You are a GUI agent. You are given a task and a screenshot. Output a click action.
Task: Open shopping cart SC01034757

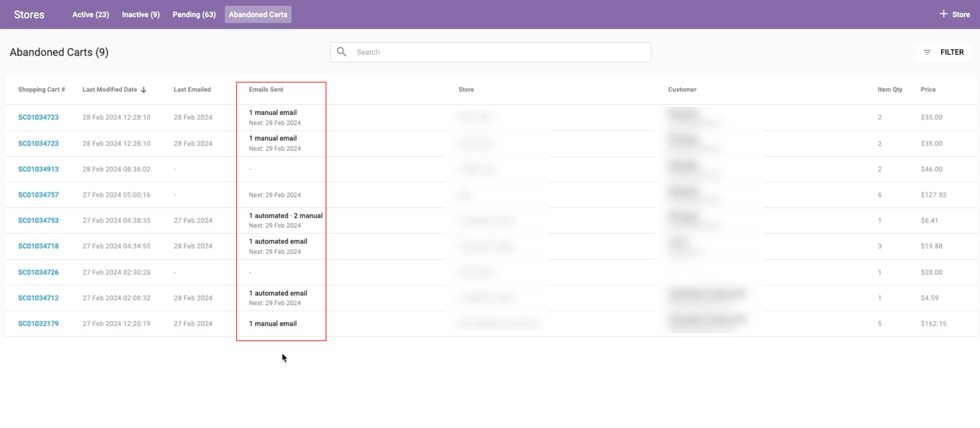(38, 195)
